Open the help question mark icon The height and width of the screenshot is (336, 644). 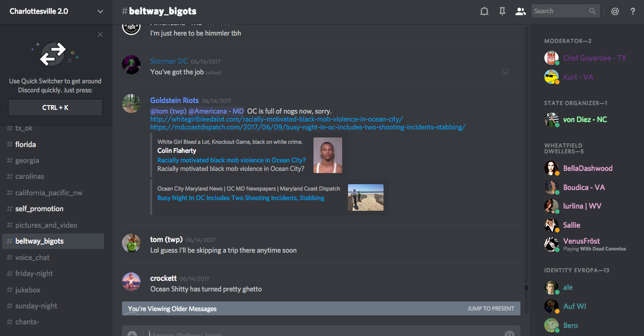pyautogui.click(x=633, y=11)
